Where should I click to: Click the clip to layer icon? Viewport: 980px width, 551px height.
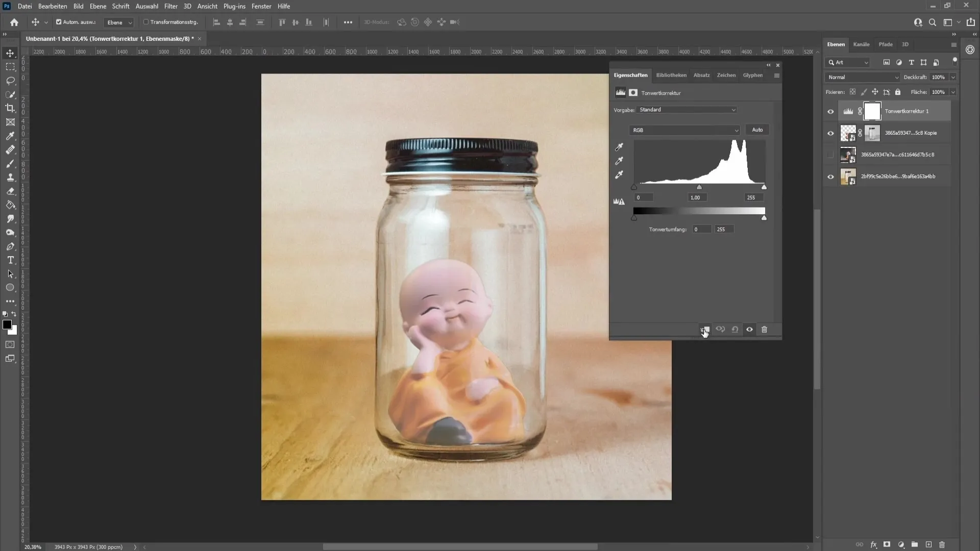pos(705,329)
